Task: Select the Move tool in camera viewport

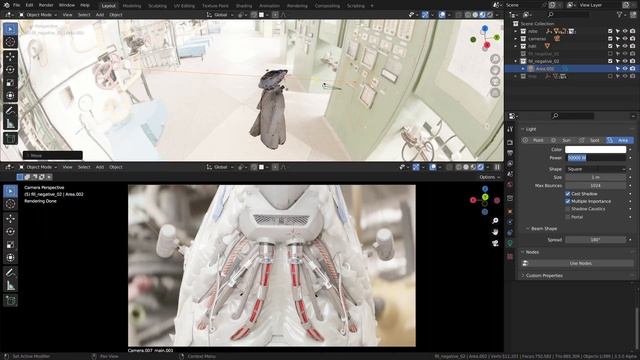Action: pyautogui.click(x=11, y=218)
